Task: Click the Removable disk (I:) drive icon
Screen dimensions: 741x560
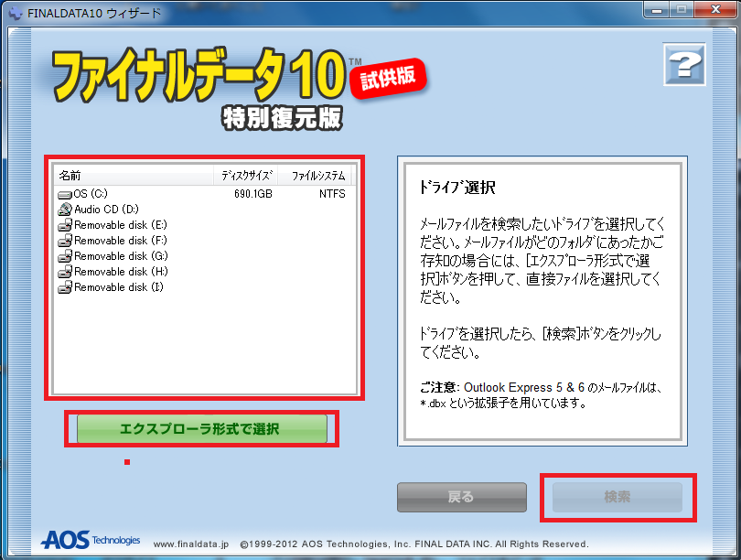Action: point(65,287)
